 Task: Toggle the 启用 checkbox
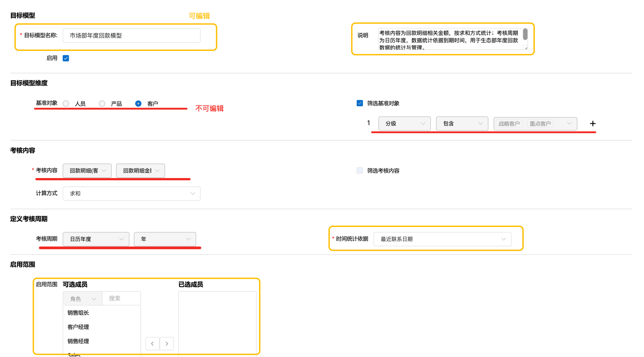coord(66,58)
